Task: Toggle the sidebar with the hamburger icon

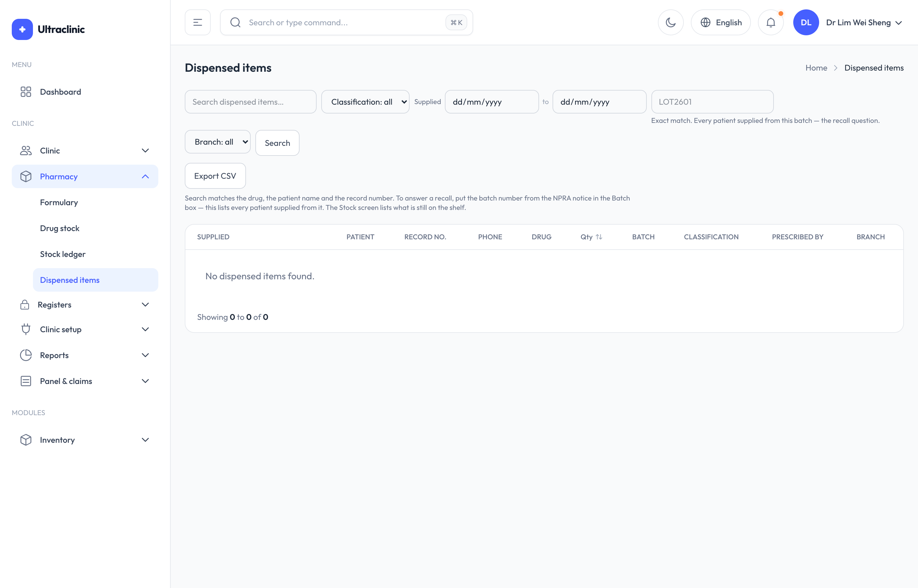Action: pyautogui.click(x=197, y=23)
